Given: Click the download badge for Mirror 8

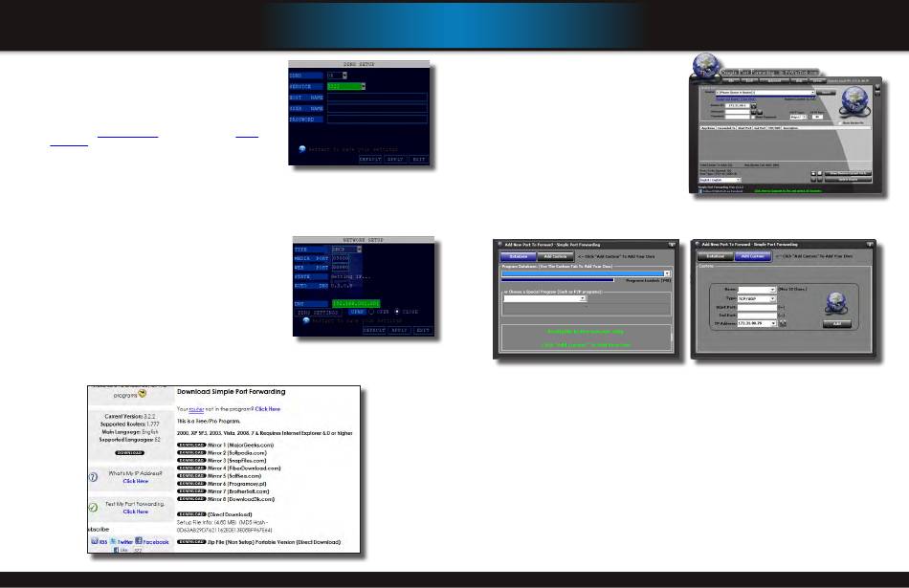Looking at the screenshot, I should (191, 499).
